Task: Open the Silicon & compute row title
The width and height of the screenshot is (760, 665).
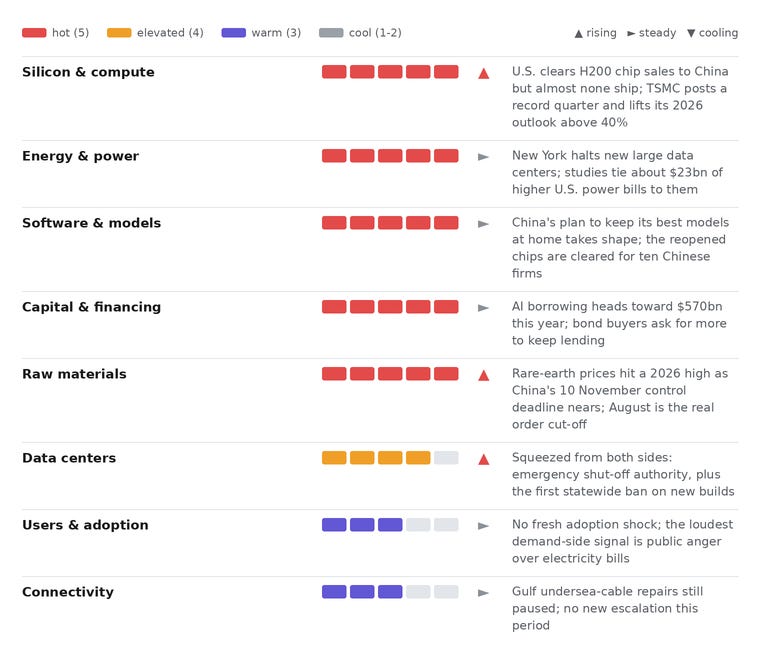Action: (x=88, y=72)
